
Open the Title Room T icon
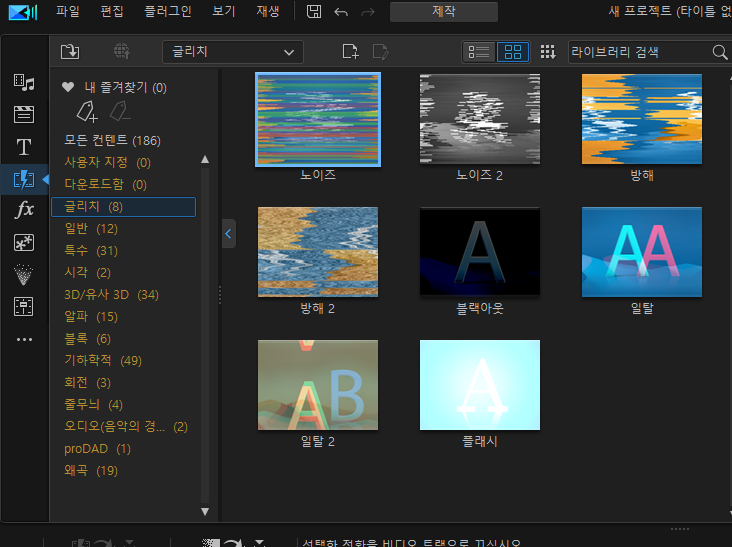point(24,147)
